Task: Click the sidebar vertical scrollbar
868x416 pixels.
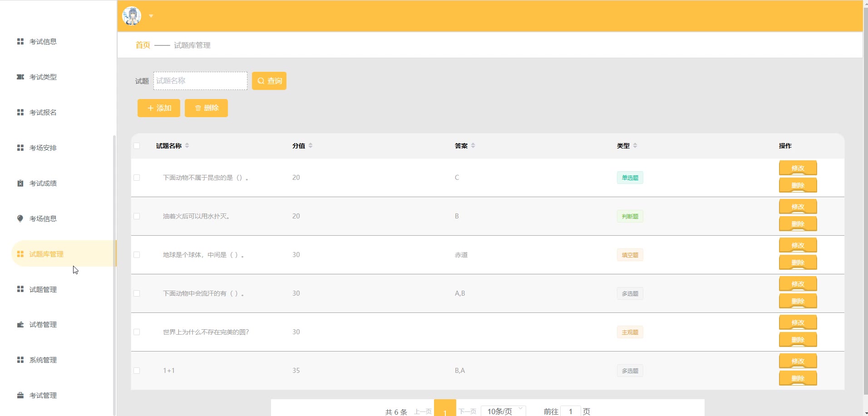Action: coord(114,272)
